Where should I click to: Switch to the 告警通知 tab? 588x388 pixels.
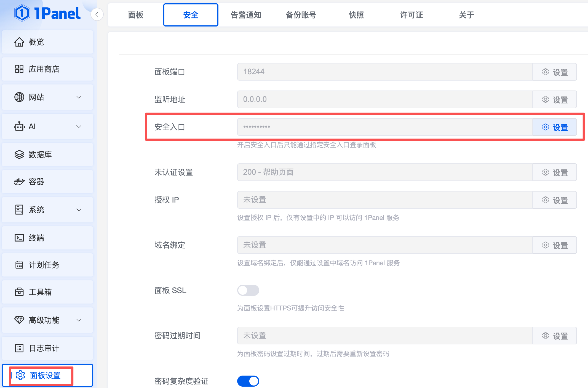246,15
